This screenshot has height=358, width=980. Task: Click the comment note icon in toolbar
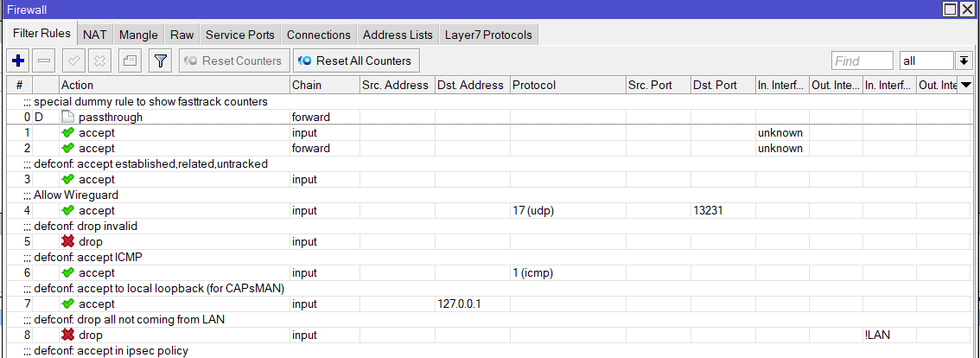[129, 61]
